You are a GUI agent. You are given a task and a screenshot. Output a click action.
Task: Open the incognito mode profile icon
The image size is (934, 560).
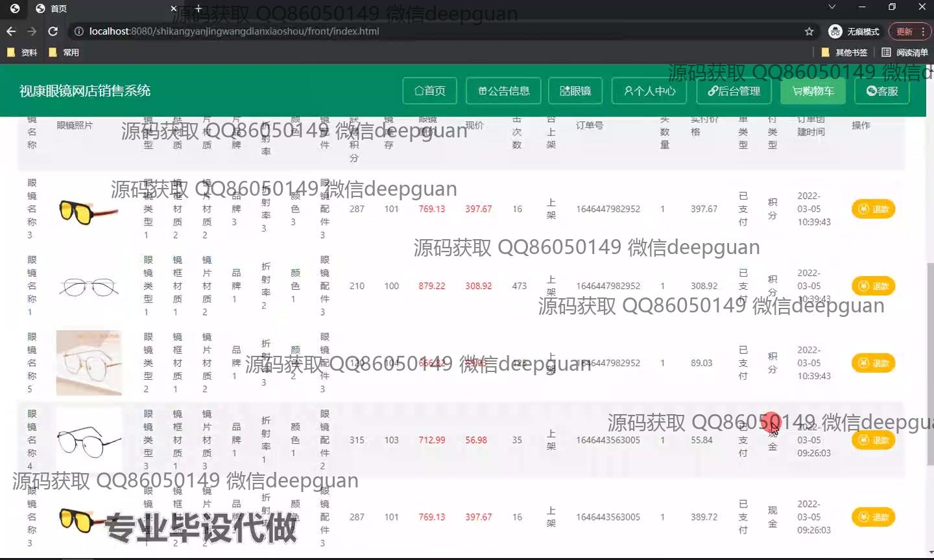click(854, 31)
